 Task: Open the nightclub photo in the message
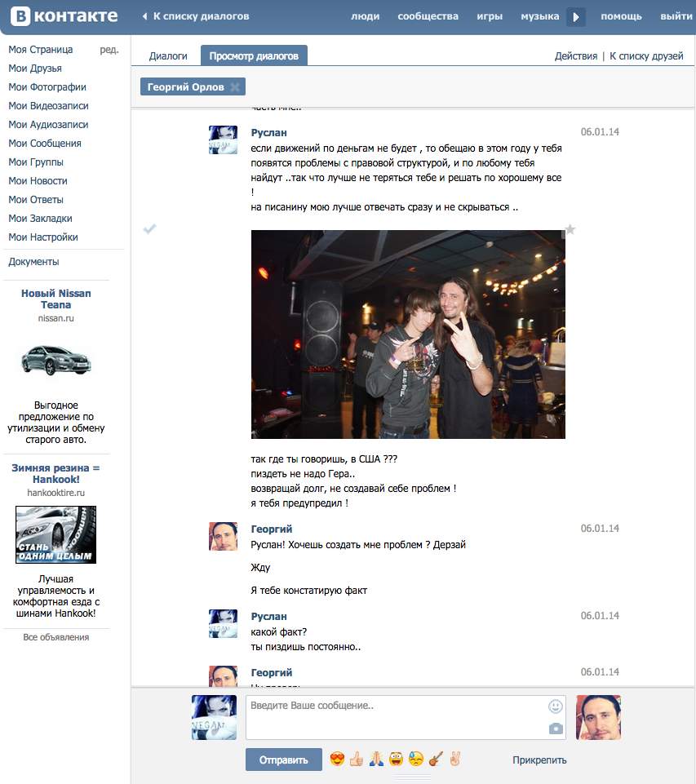pyautogui.click(x=408, y=334)
